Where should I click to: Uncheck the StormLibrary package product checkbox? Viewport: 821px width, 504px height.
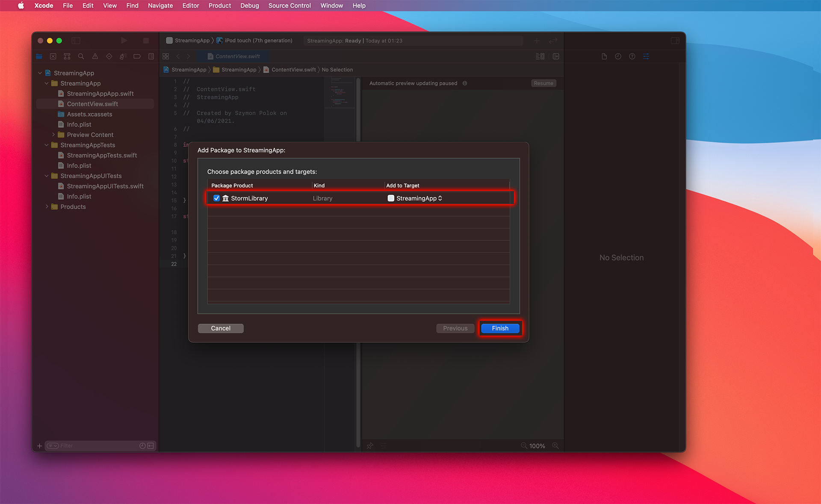[x=216, y=198]
